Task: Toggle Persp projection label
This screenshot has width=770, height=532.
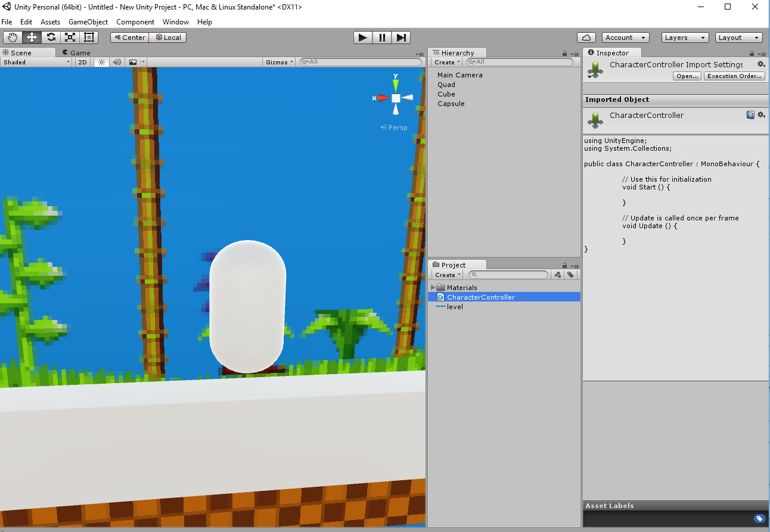Action: 394,127
